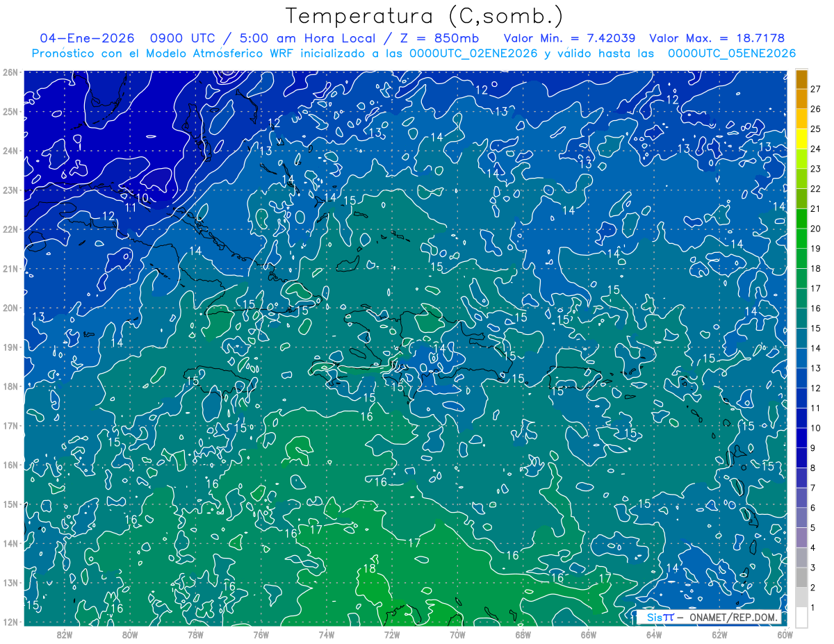834x644 pixels.
Task: Click the "68W" longitude axis label
Action: coord(523,635)
